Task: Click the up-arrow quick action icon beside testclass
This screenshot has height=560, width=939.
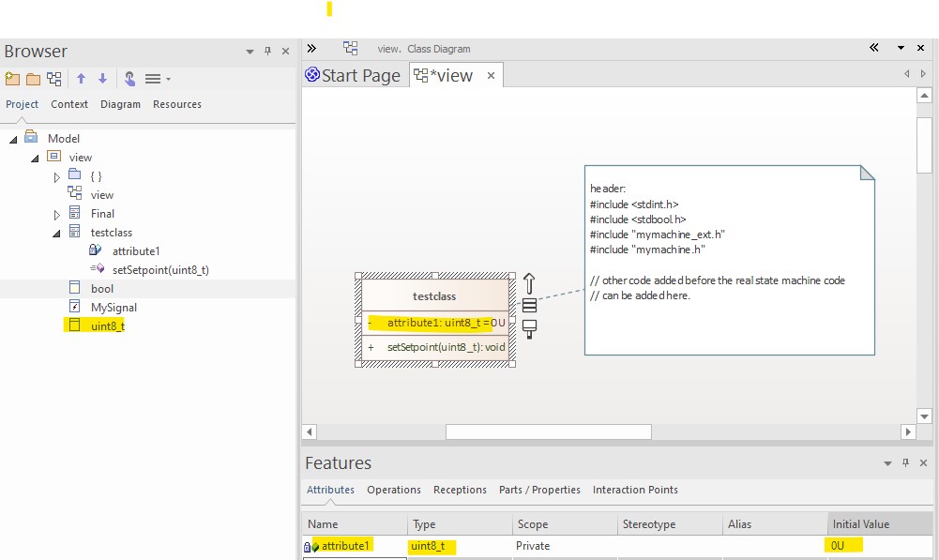Action: pos(529,280)
